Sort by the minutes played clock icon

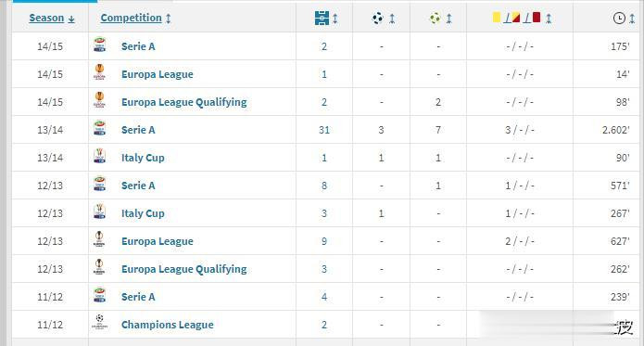pos(619,18)
